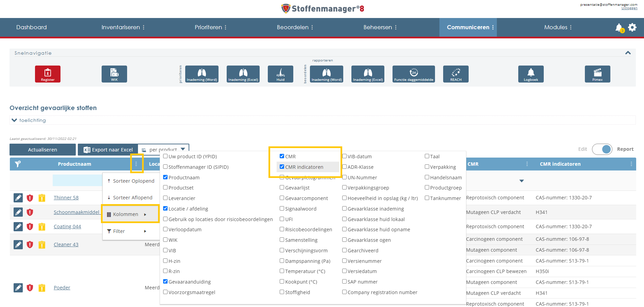This screenshot has height=307, width=644.
Task: Disable the CMR indicatoren checkbox
Action: 282,167
